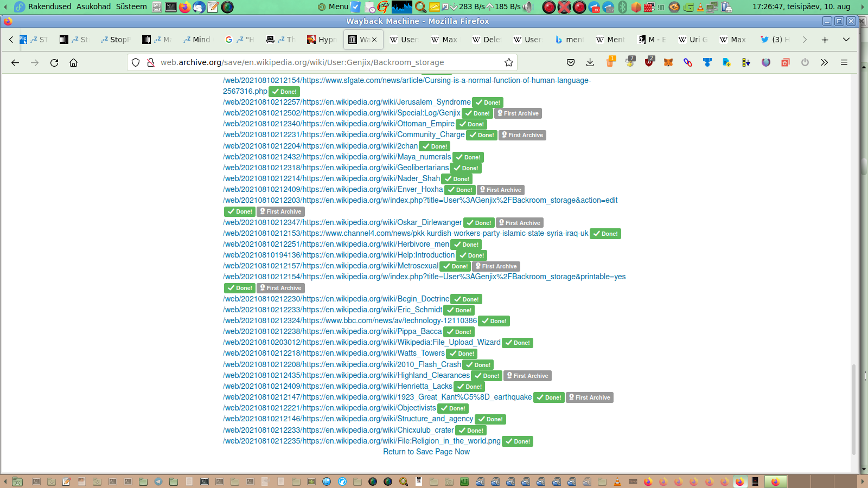Reload the current Wayback Machine page
The width and height of the screenshot is (868, 488).
click(54, 62)
